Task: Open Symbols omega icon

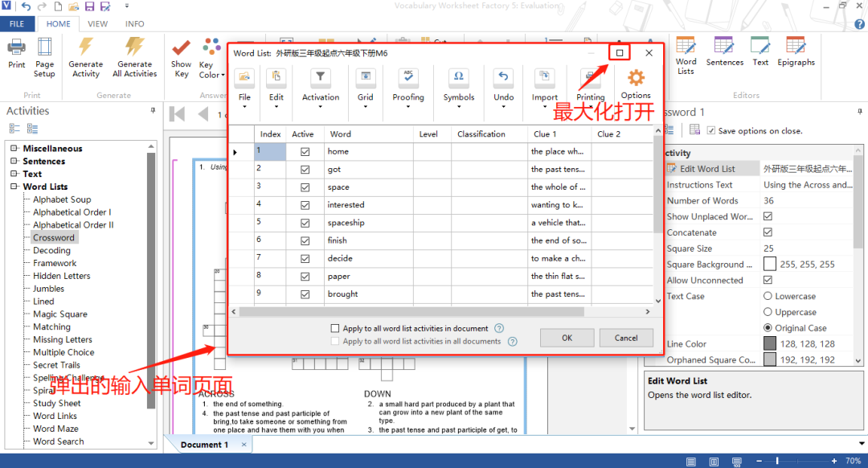Action: click(458, 79)
